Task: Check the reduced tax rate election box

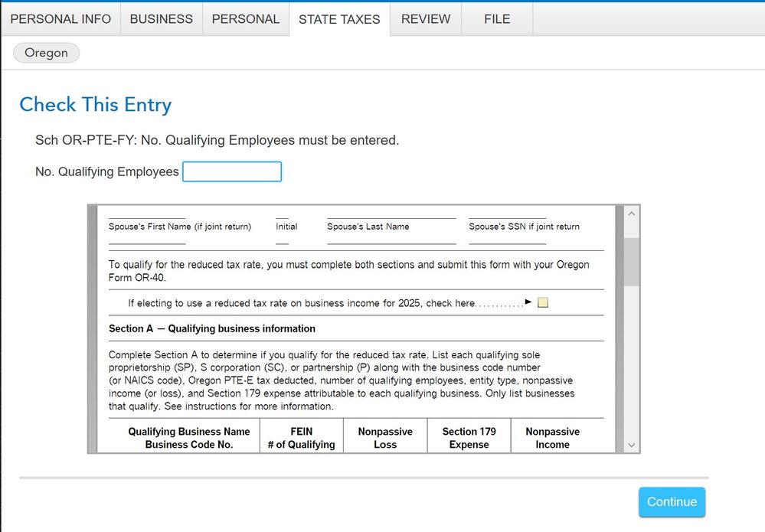Action: [x=542, y=302]
